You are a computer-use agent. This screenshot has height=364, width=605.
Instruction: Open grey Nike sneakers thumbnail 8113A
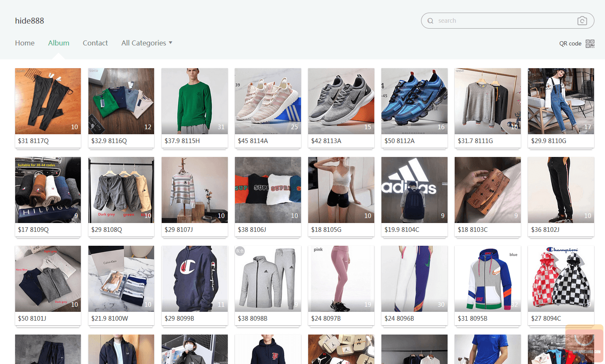coord(341,101)
